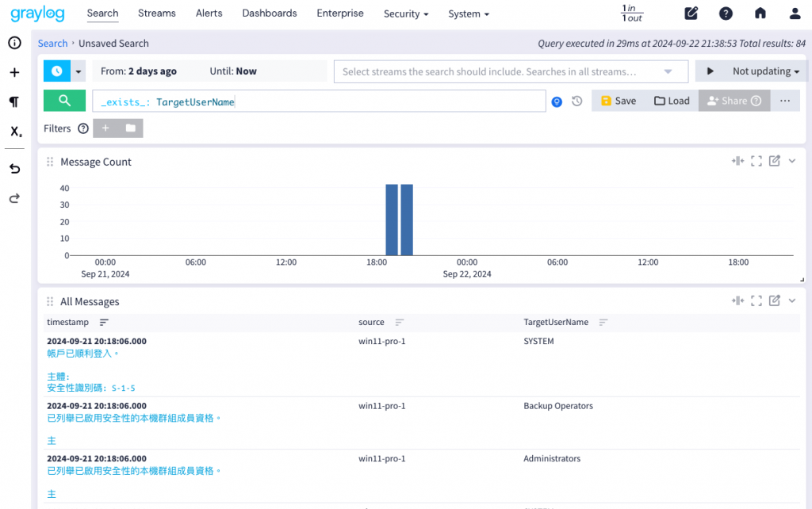Open the sidebar info description icon

point(14,43)
